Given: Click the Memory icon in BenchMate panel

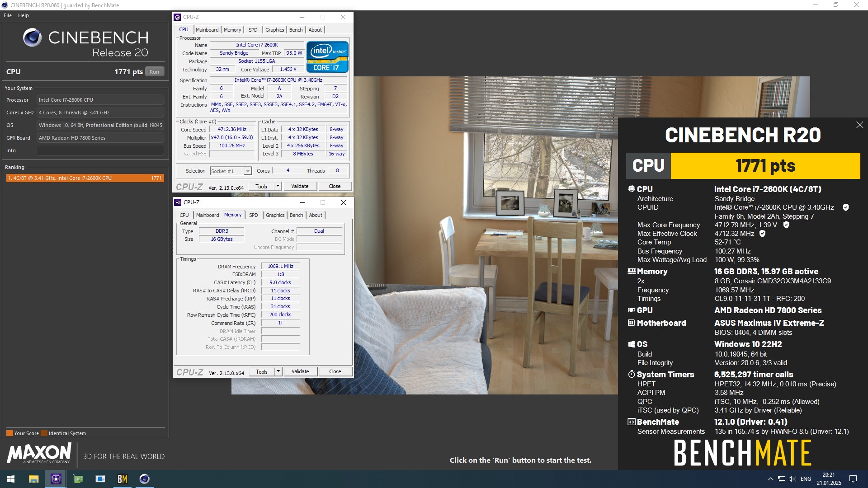Looking at the screenshot, I should click(632, 272).
